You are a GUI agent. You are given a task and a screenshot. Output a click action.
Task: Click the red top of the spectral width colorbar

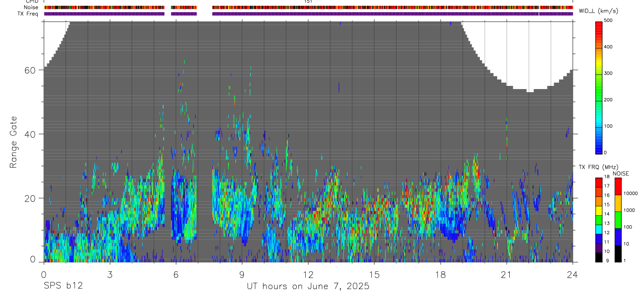[599, 24]
